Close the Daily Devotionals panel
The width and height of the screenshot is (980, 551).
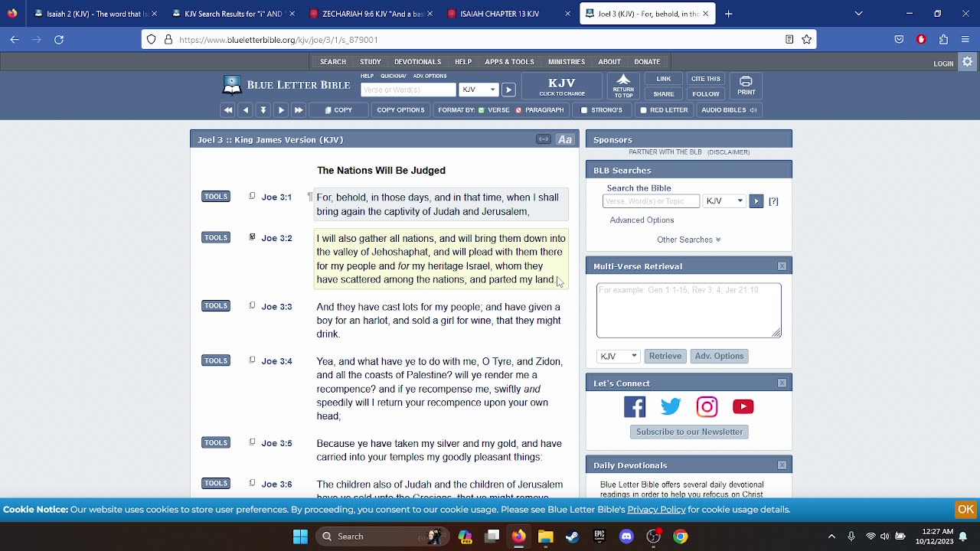[x=782, y=465]
